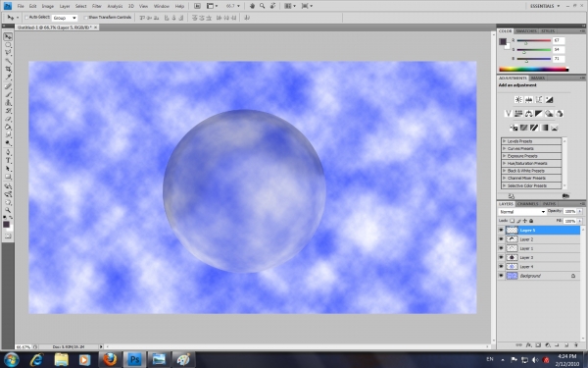
Task: Hide Layer 1 visibility eye
Action: tap(501, 248)
